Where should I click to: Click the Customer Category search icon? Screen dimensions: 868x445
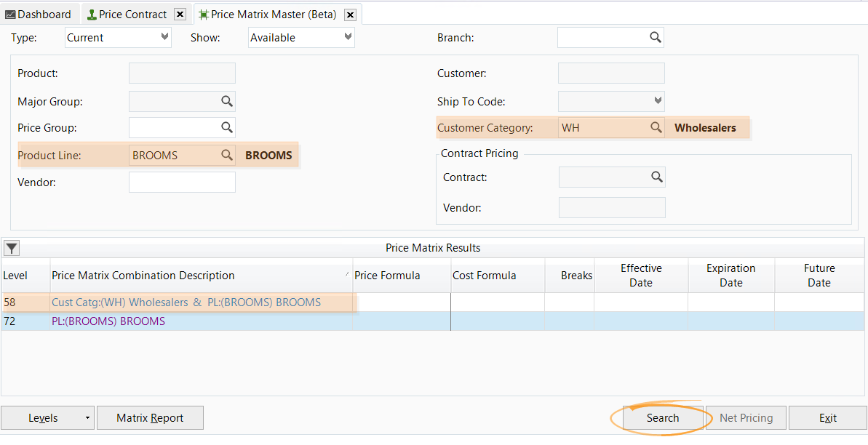(656, 127)
